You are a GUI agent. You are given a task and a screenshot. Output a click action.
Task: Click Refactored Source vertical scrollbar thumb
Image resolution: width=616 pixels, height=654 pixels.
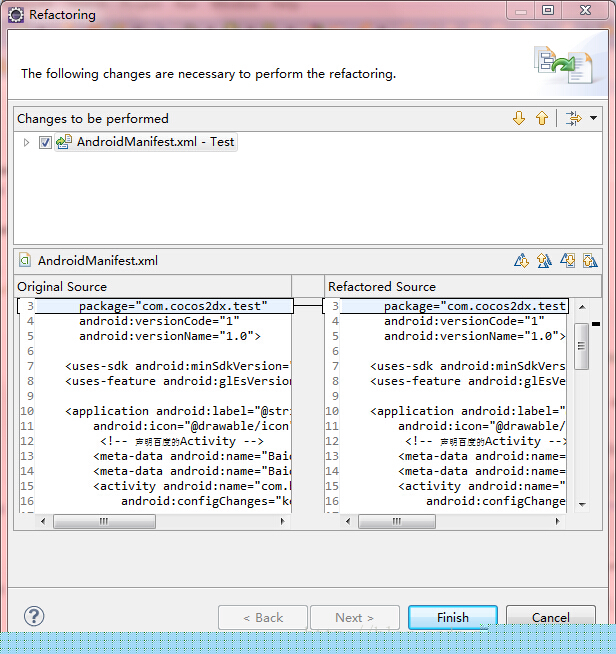click(x=582, y=347)
